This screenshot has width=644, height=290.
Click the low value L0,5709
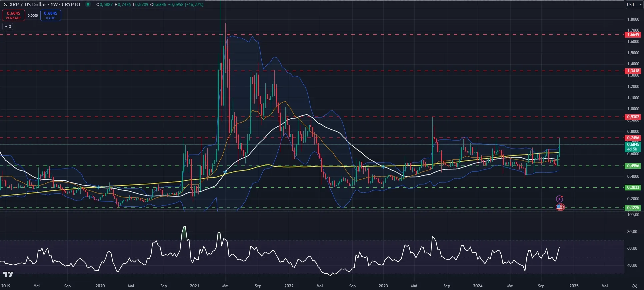point(140,5)
